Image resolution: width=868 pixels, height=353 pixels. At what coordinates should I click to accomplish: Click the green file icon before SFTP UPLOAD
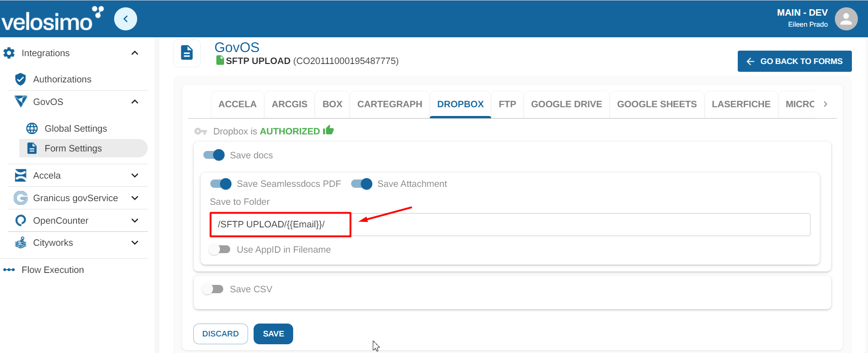coord(220,60)
